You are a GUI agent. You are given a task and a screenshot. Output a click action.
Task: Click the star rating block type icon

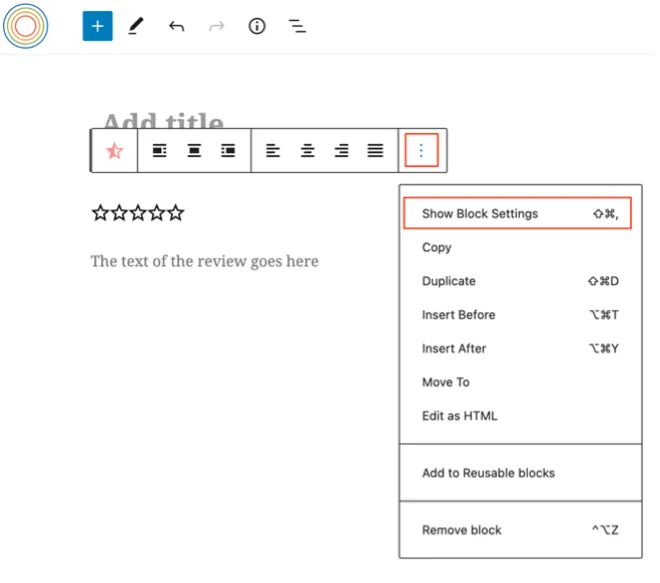coord(114,151)
